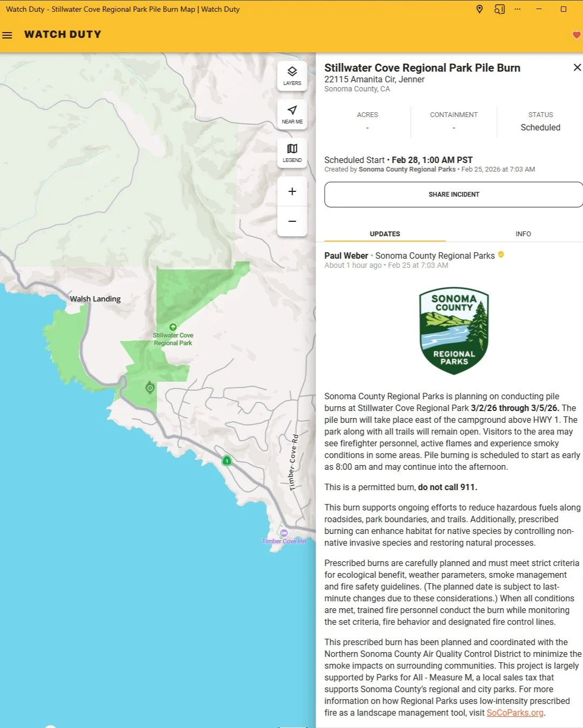Select the UPDATES tab

coord(384,234)
